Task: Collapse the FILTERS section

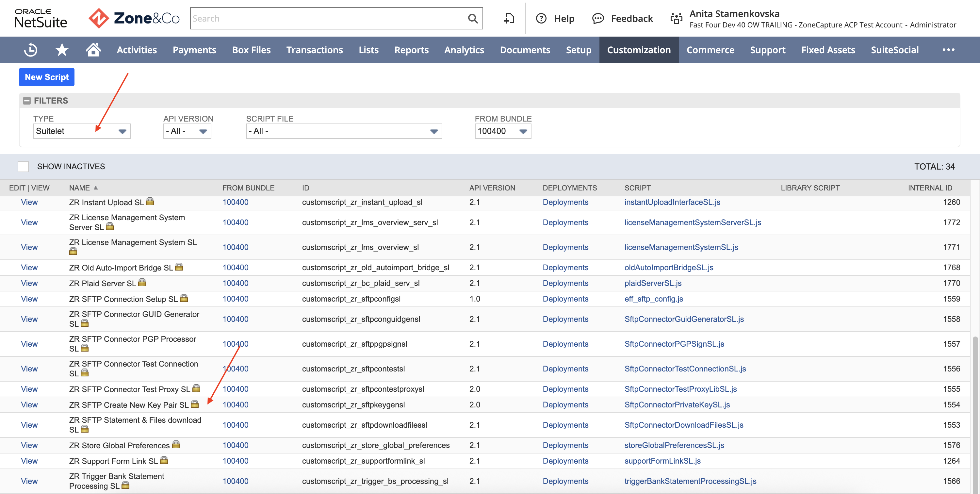Action: pyautogui.click(x=27, y=101)
